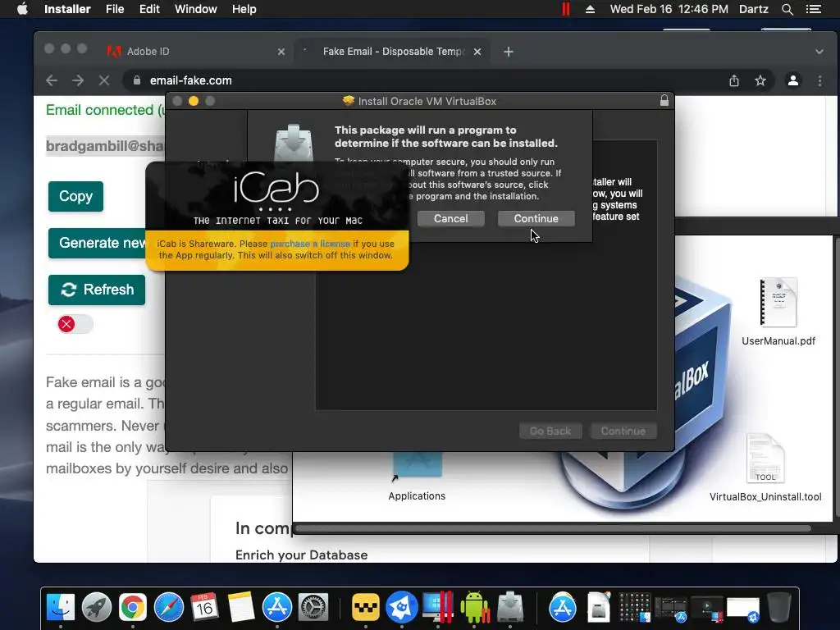Open Control Center list icon in menu bar
840x630 pixels.
[x=813, y=9]
